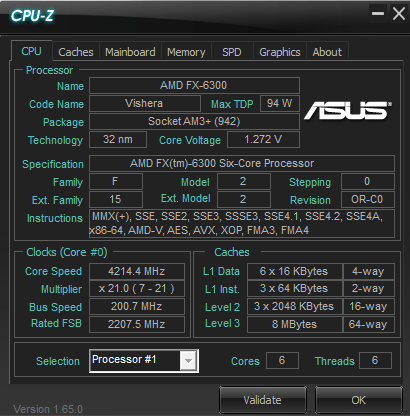Click the Cores count value
Screen dimensions: 410x416
point(282,360)
